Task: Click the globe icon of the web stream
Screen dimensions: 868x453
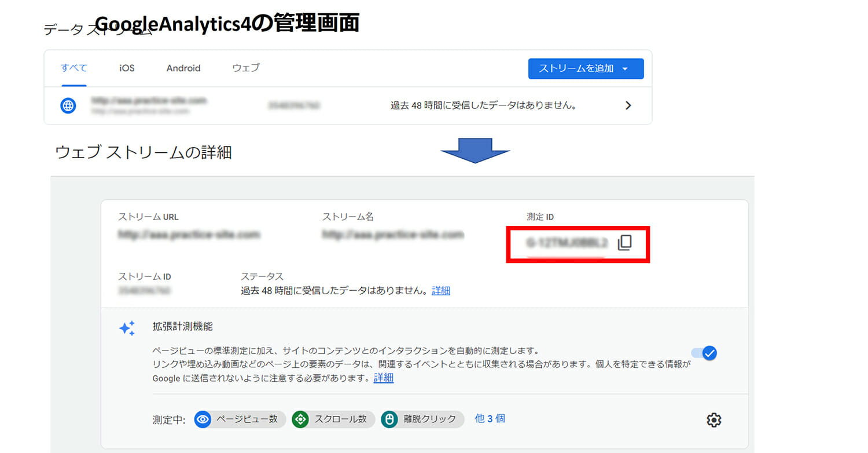Action: (68, 105)
